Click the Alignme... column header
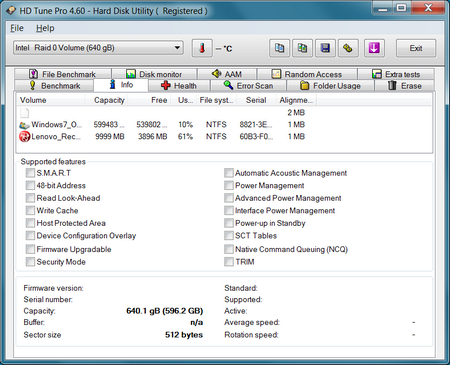 (296, 100)
